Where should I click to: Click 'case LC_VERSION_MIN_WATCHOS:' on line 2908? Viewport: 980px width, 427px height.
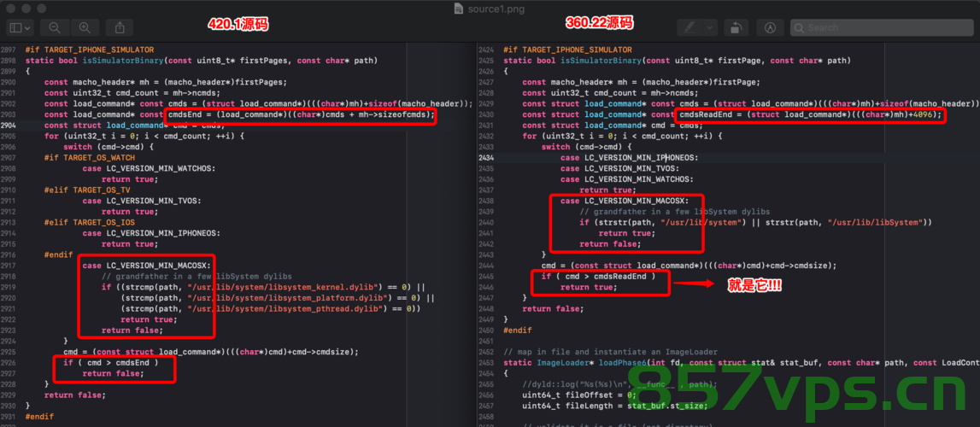[149, 168]
